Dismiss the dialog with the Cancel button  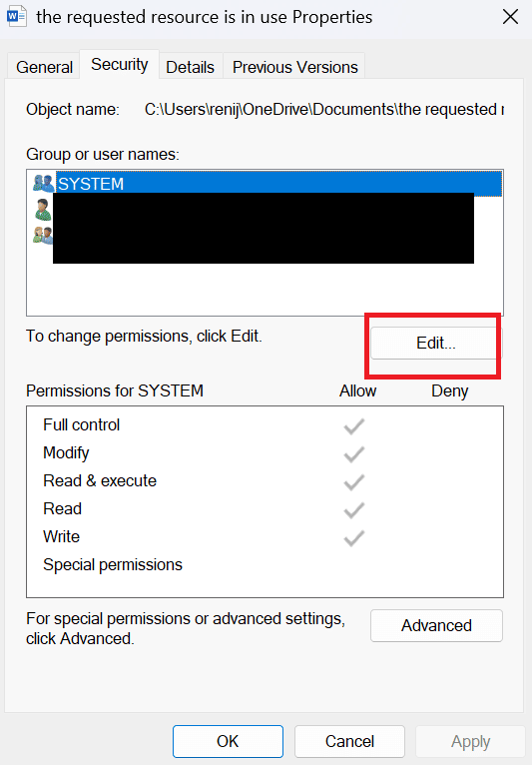349,742
